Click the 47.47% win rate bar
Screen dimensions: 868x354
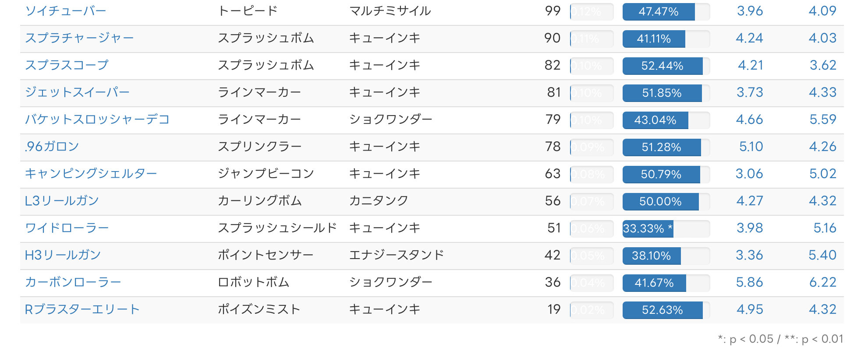tap(666, 12)
